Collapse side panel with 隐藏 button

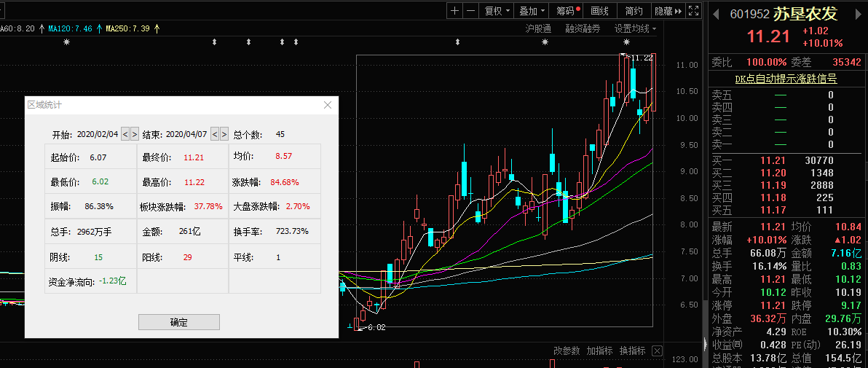[x=668, y=11]
